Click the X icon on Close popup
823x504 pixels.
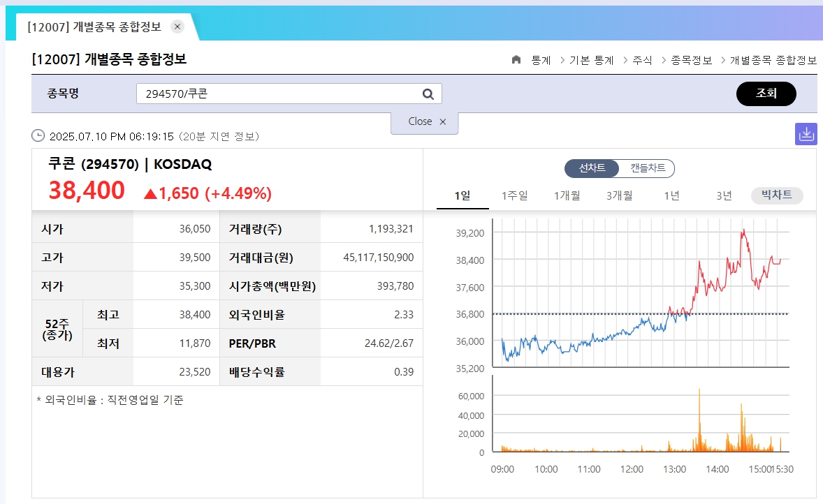443,121
